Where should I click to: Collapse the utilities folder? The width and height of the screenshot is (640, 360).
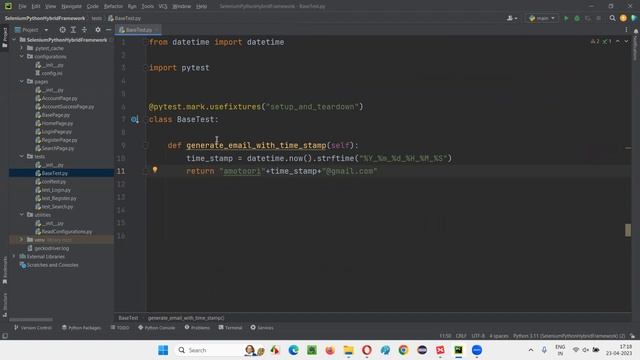22,214
